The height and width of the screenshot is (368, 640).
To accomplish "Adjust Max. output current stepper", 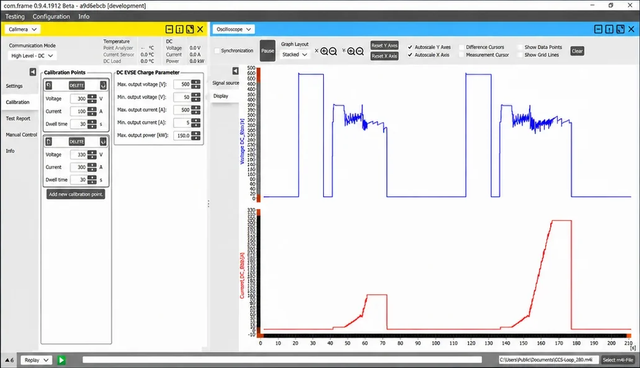I will (x=196, y=110).
